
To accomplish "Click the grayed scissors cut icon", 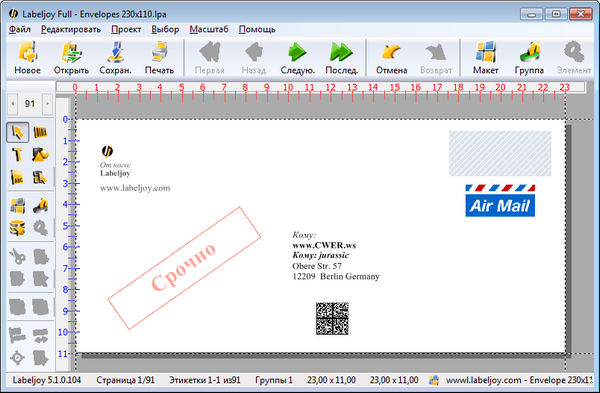I will click(x=17, y=256).
